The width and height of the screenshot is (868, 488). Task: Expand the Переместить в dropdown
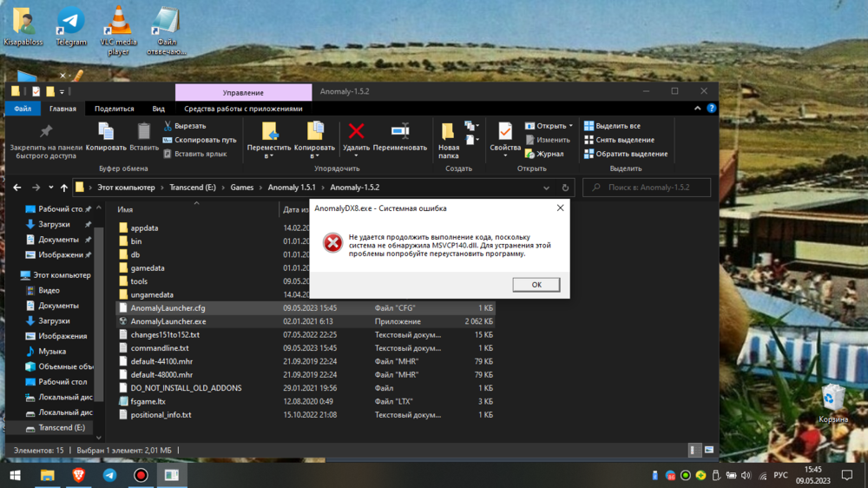coord(269,156)
